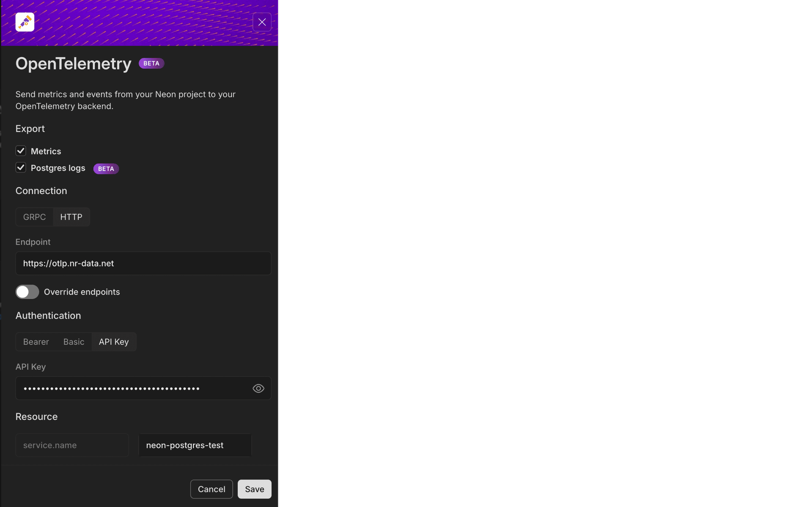
Task: Choose Bearer authentication
Action: (x=36, y=342)
